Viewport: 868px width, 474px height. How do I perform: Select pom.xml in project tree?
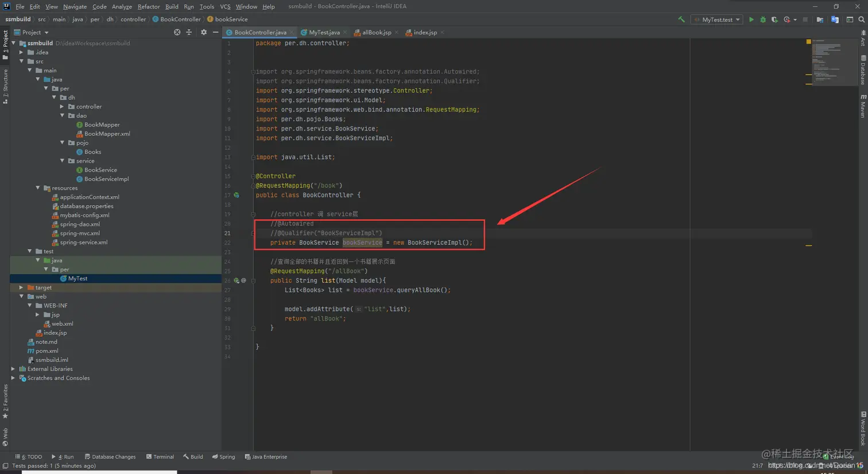click(x=46, y=351)
